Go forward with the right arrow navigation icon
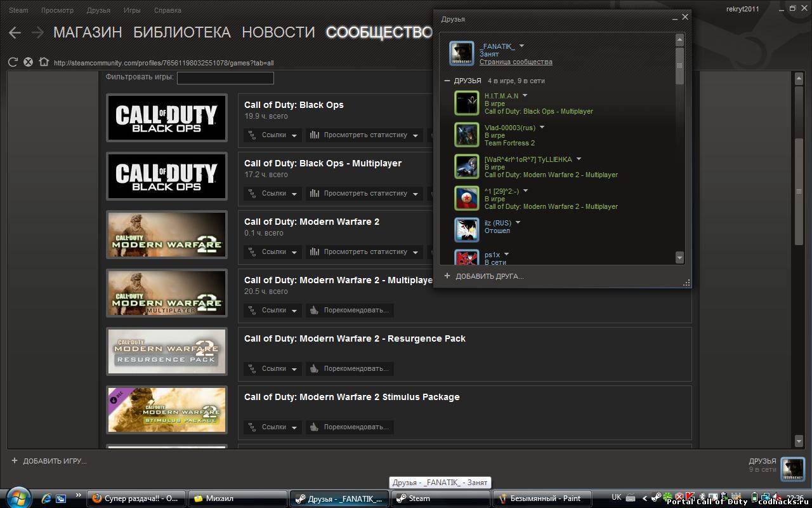The width and height of the screenshot is (812, 508). (37, 32)
